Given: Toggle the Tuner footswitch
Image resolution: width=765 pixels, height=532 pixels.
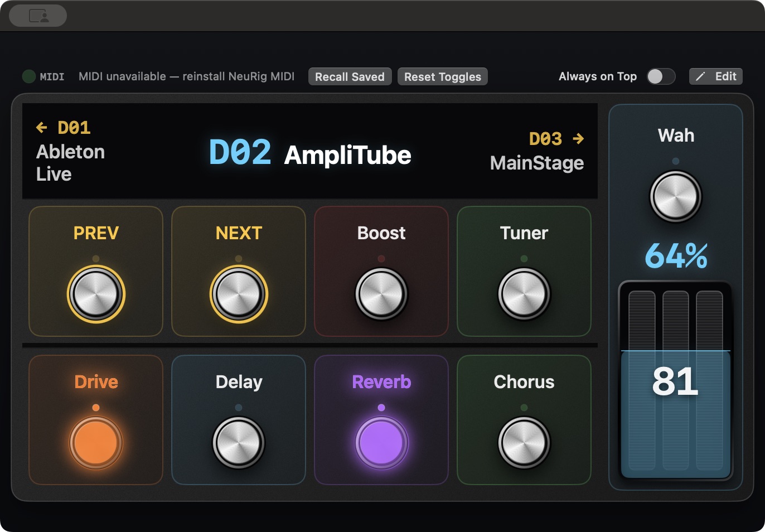Looking at the screenshot, I should (524, 294).
